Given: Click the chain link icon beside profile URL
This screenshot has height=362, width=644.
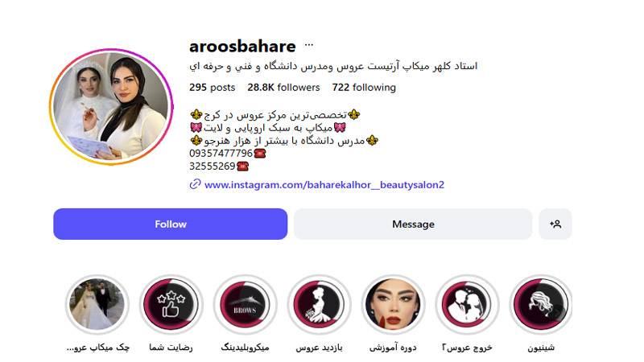Looking at the screenshot, I should [195, 184].
